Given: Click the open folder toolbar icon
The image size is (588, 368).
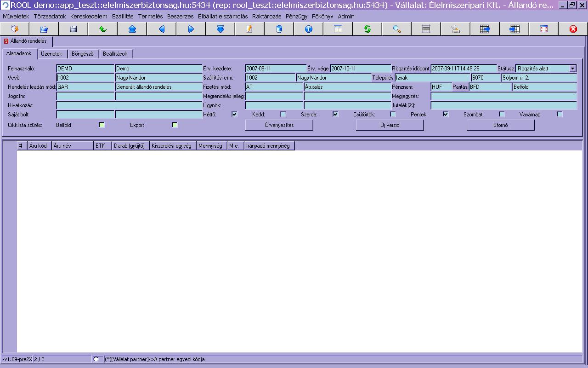Looking at the screenshot, I should 44,29.
